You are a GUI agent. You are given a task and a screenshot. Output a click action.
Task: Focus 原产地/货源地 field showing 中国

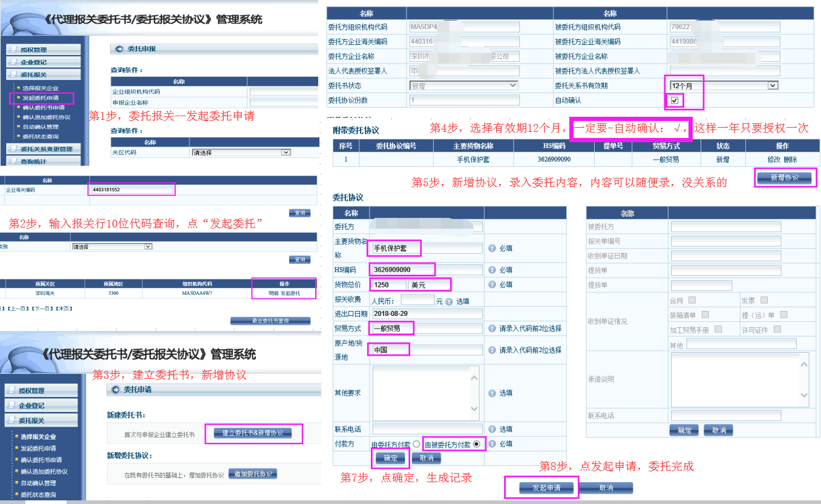pos(427,350)
